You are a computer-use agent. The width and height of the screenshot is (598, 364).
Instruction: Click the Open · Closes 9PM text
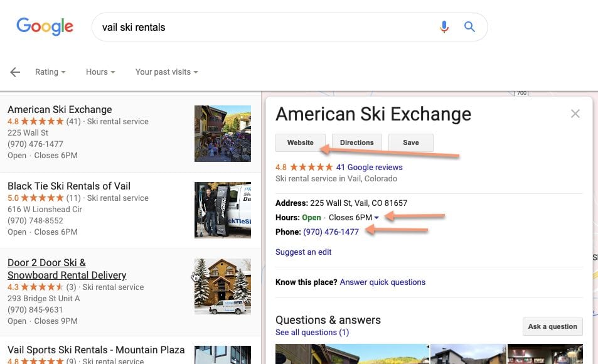[42, 321]
